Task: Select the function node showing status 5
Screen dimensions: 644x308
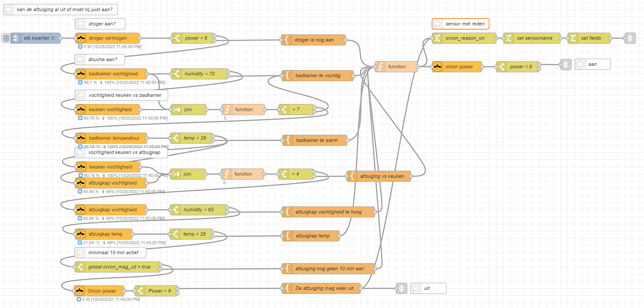Action: tap(243, 110)
